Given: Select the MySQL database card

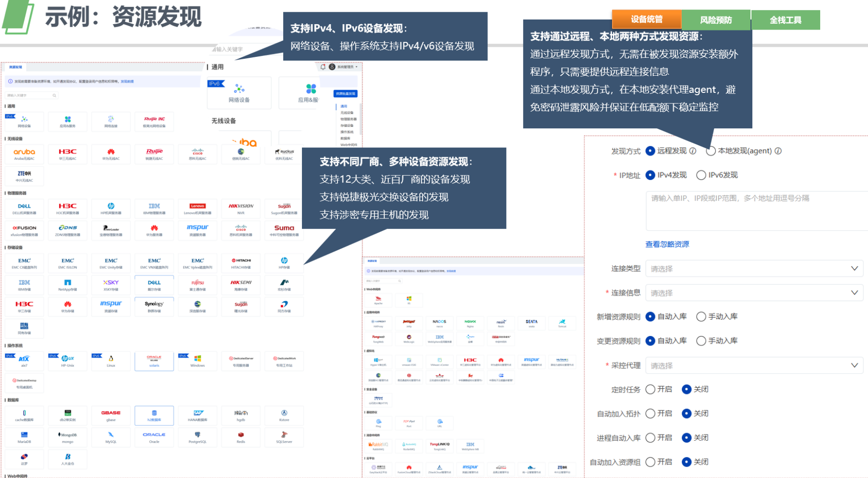Looking at the screenshot, I should coord(111,437).
